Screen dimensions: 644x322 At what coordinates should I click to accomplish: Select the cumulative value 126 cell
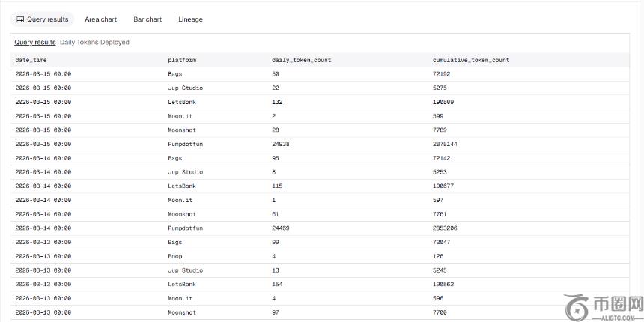(x=438, y=256)
